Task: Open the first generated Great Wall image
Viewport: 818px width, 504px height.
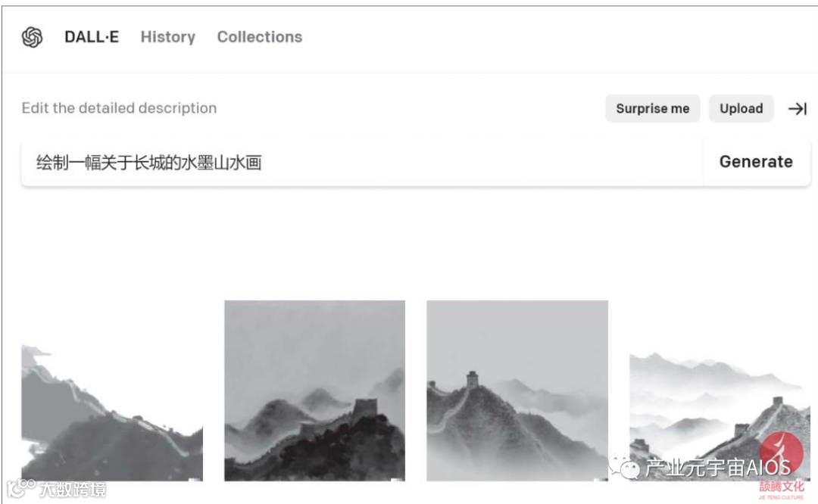Action: 112,412
